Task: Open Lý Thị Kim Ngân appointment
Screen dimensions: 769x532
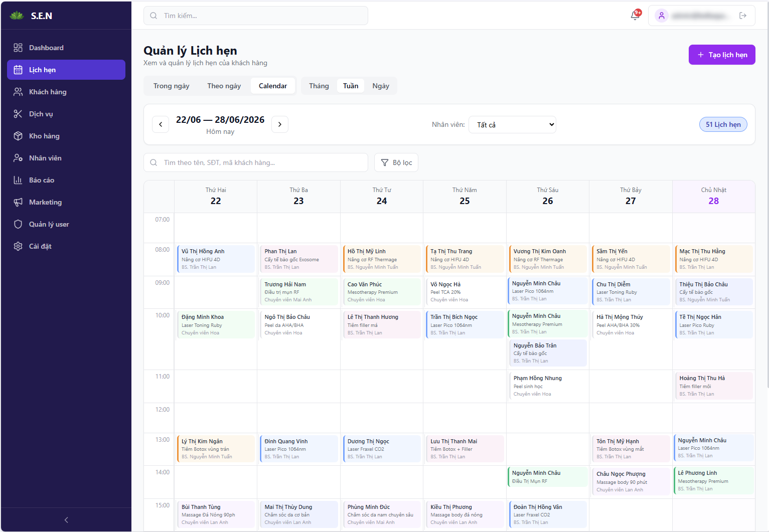Action: pyautogui.click(x=216, y=449)
